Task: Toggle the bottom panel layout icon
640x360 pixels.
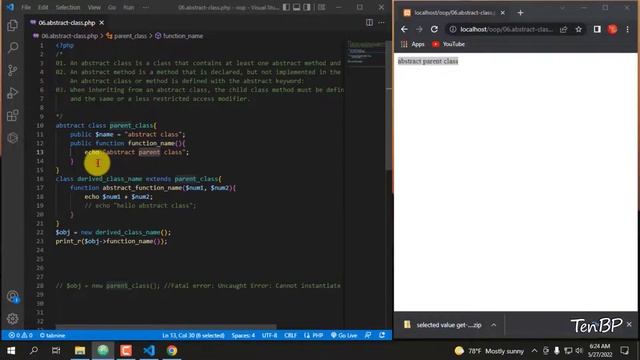Action: pyautogui.click(x=297, y=7)
